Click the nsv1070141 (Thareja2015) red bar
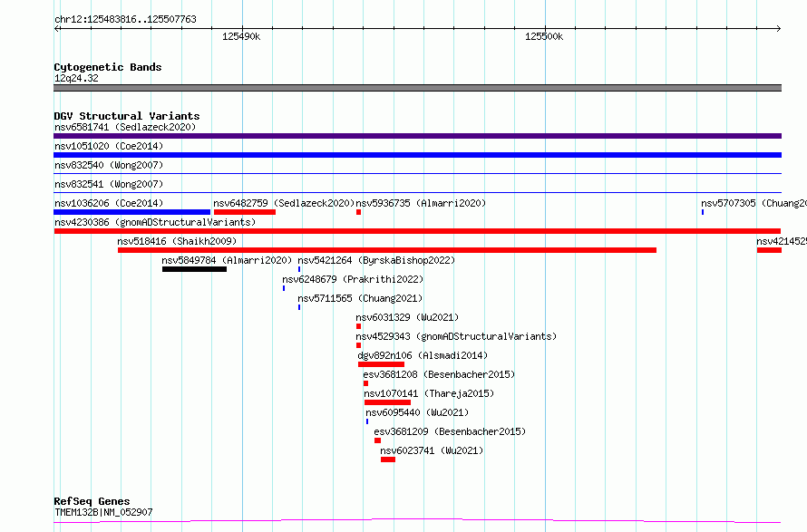The width and height of the screenshot is (807, 532). point(387,402)
